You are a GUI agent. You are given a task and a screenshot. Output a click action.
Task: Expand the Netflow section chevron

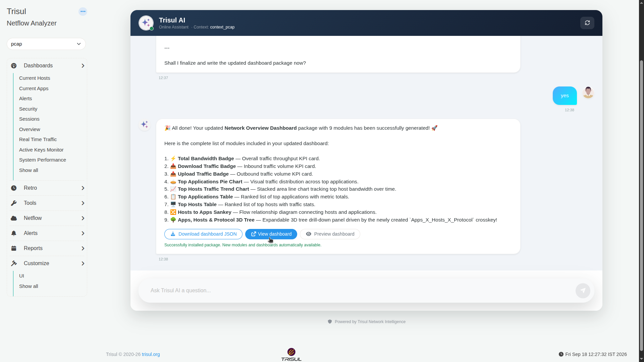click(x=83, y=218)
